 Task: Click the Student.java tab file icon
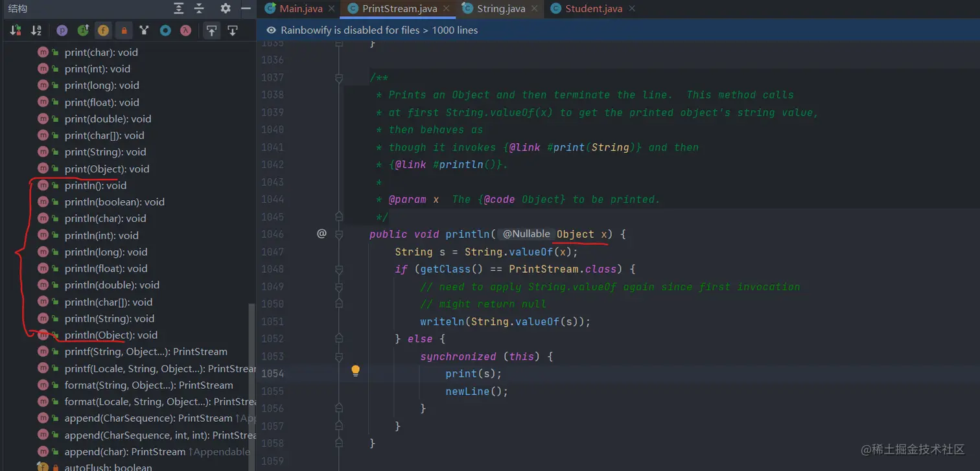click(x=555, y=8)
